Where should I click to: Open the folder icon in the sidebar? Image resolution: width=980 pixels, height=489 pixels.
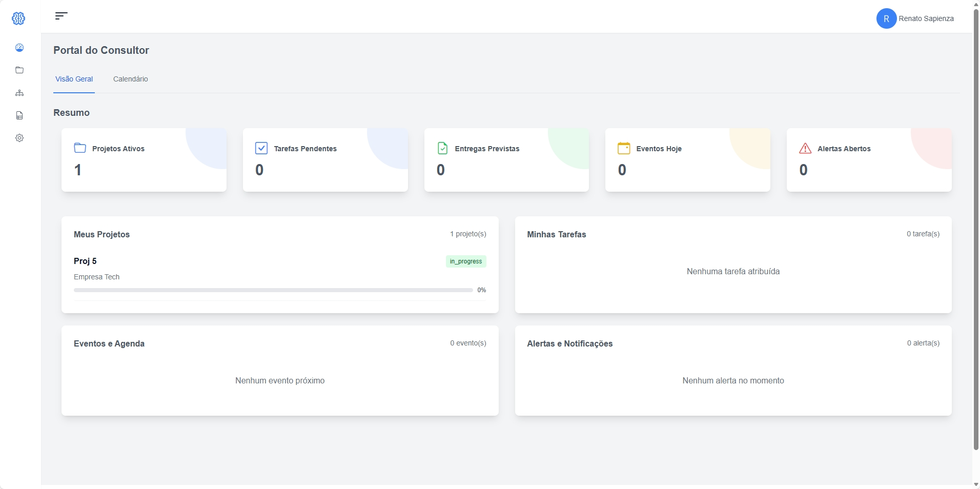click(x=19, y=70)
